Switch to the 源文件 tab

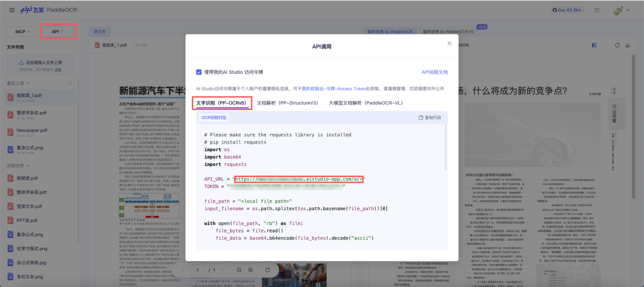pos(100,32)
